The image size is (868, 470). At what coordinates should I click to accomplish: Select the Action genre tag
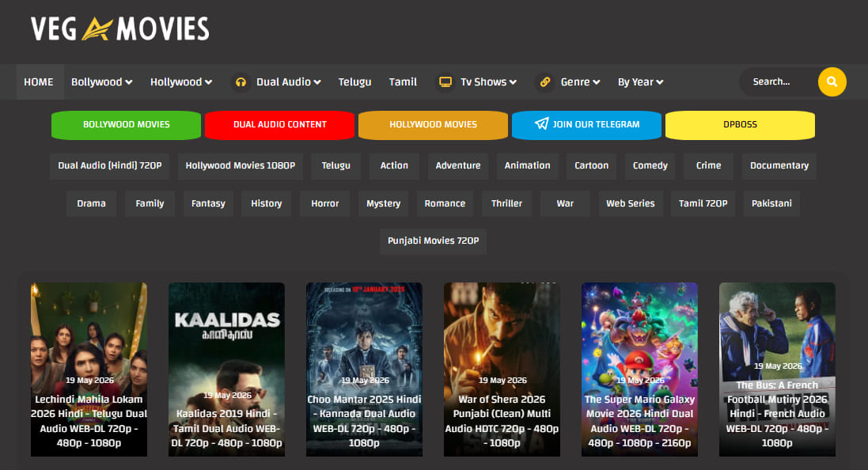[394, 166]
